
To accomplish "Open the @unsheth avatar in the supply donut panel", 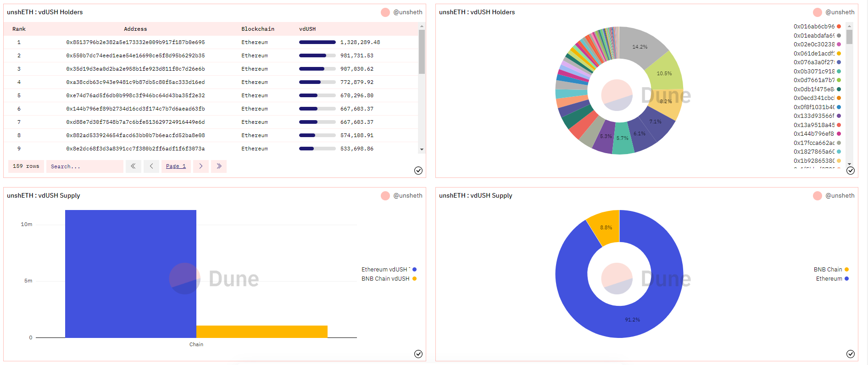I will tap(818, 196).
